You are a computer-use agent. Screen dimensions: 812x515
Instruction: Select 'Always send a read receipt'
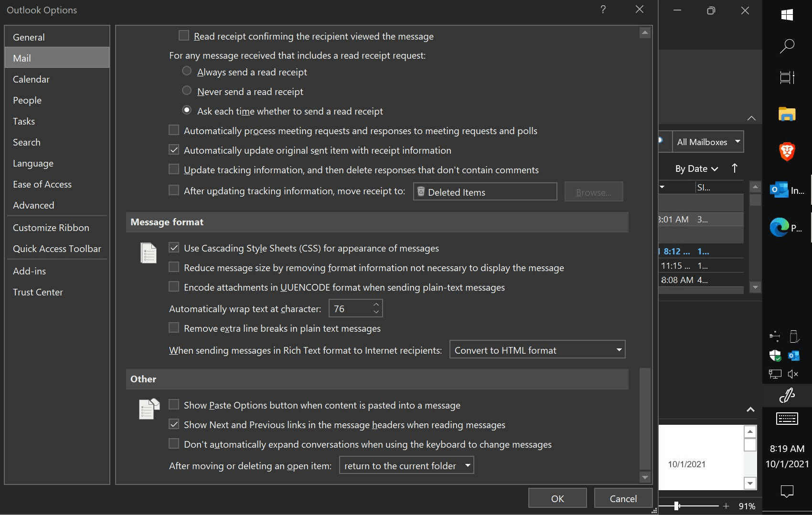pyautogui.click(x=187, y=72)
